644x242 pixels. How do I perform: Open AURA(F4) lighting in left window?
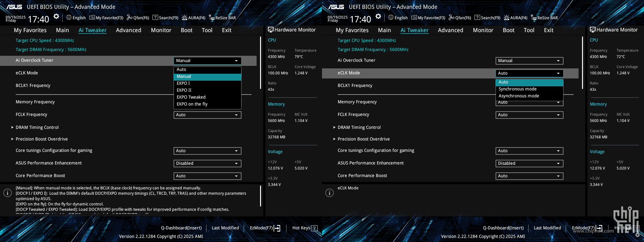194,18
